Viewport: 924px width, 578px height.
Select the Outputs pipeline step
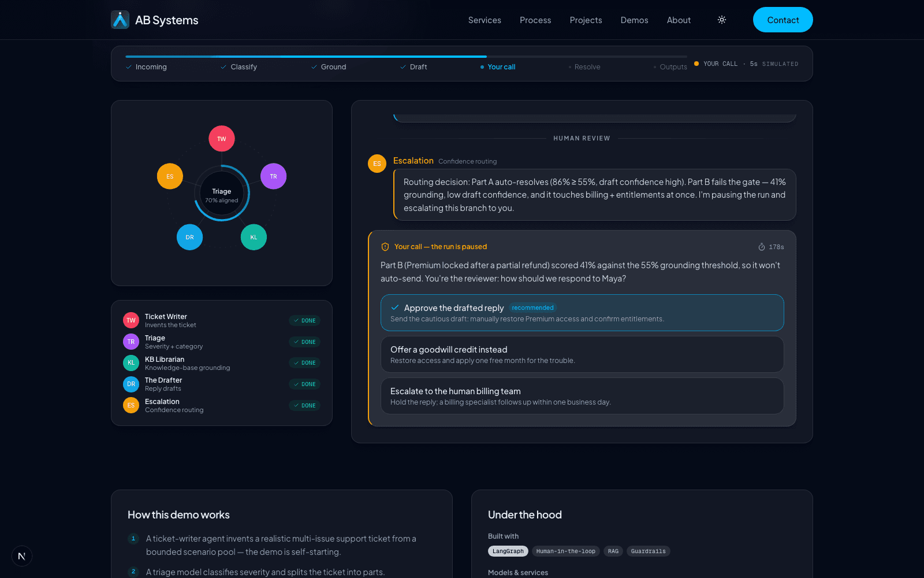point(670,67)
